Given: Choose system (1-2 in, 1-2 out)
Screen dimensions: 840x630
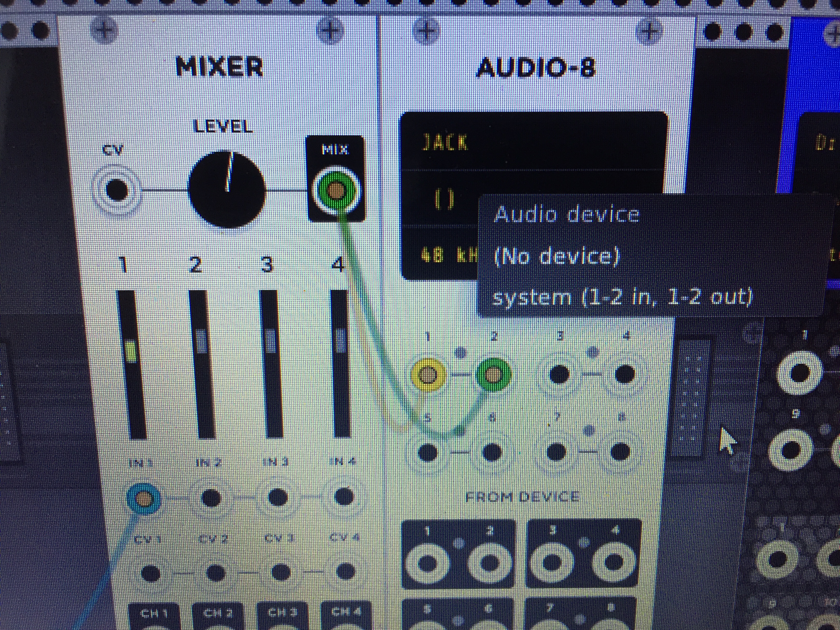Looking at the screenshot, I should tap(622, 297).
